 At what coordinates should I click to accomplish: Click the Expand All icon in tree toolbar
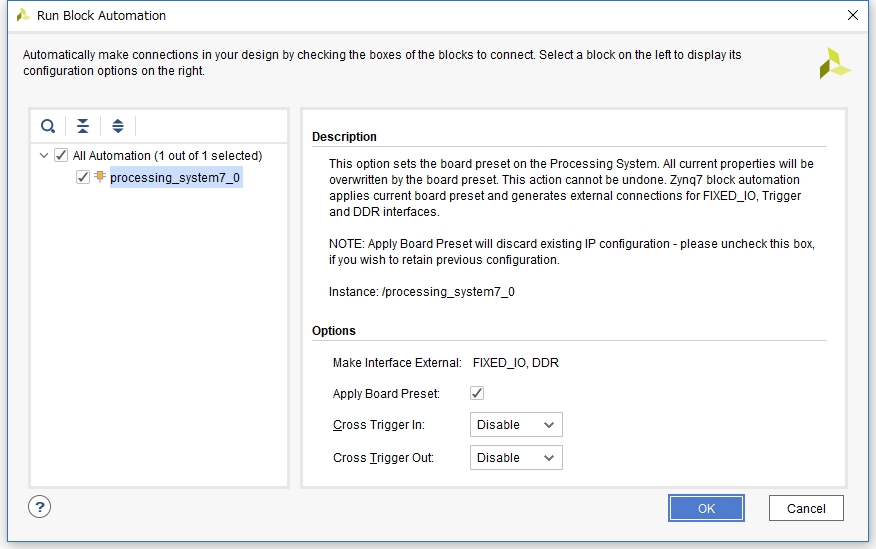[118, 126]
